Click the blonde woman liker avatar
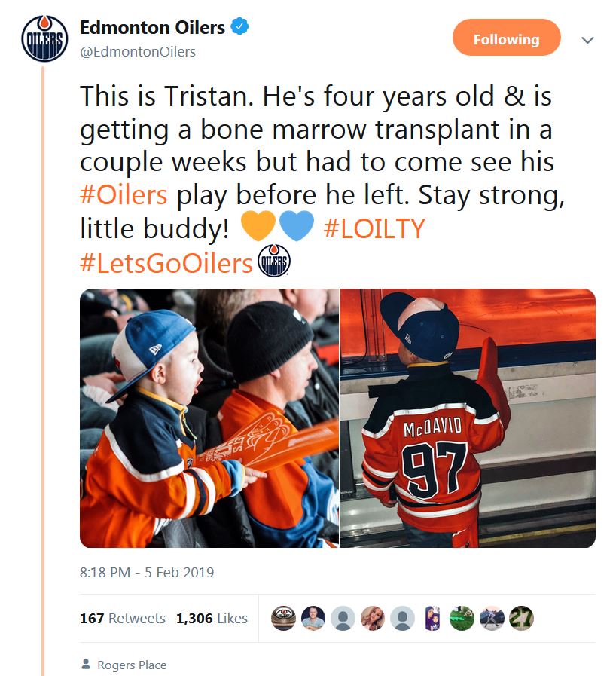The image size is (616, 676). tap(373, 618)
